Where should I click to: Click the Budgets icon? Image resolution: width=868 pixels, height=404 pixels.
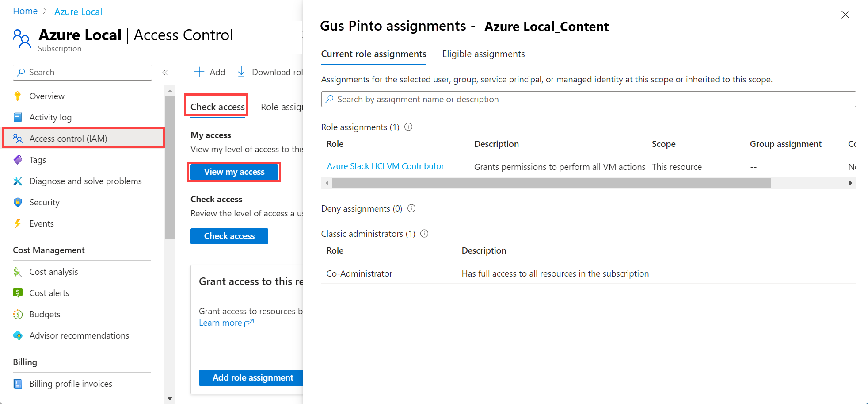(18, 314)
